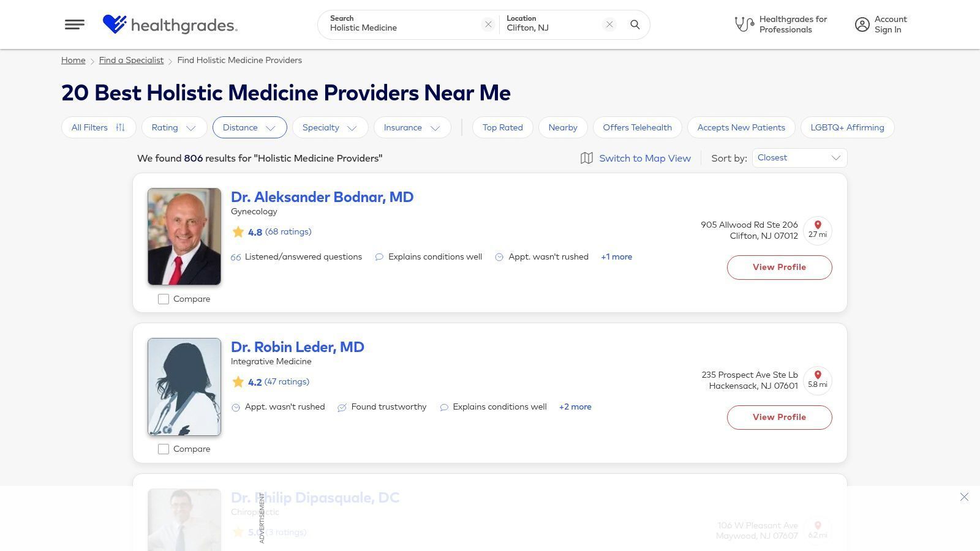View Profile of Dr. Aleksander Bodnar
The height and width of the screenshot is (551, 980).
click(779, 268)
